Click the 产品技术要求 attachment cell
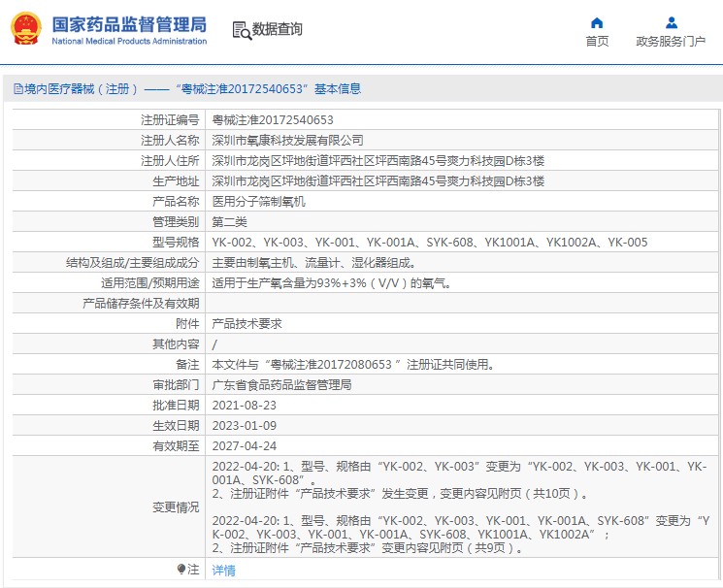This screenshot has width=723, height=588. pyautogui.click(x=246, y=324)
